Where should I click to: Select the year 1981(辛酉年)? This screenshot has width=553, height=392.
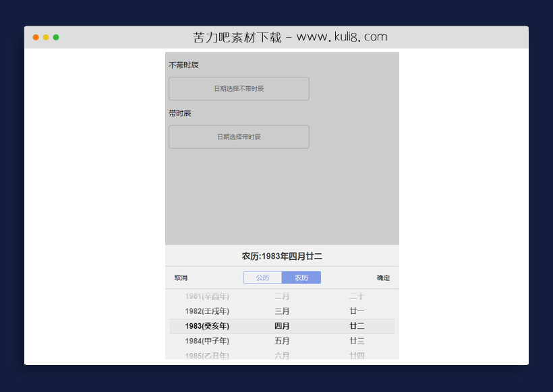pyautogui.click(x=206, y=296)
